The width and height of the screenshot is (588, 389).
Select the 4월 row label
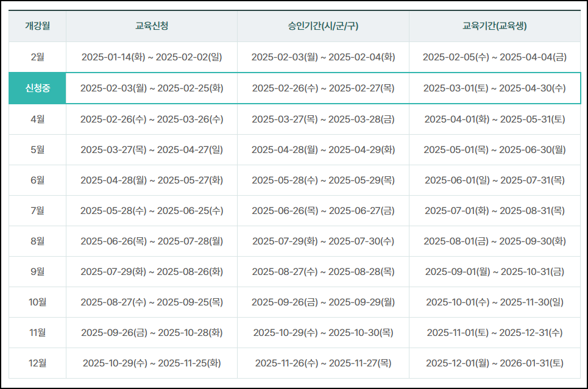38,120
